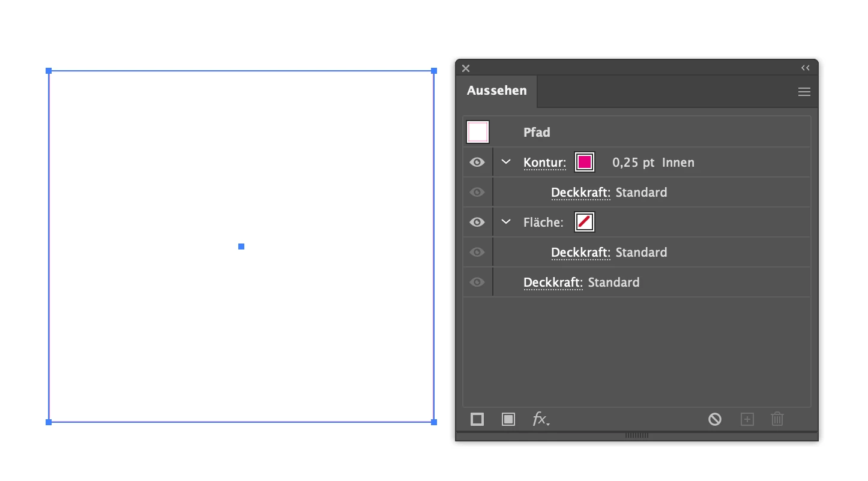Open the fx effects menu button

(541, 419)
